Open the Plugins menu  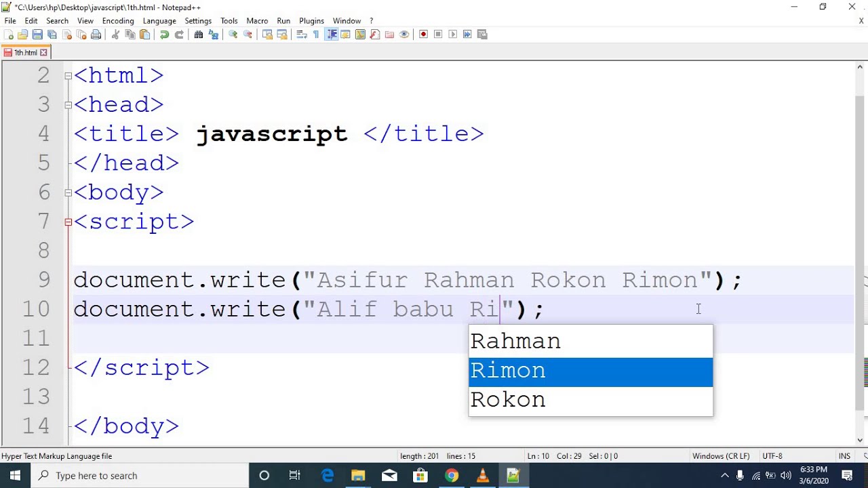(x=311, y=21)
